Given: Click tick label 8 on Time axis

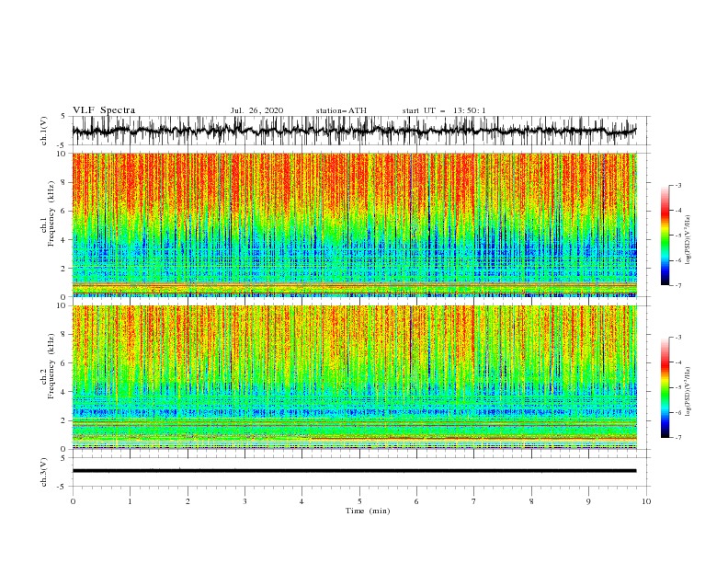Looking at the screenshot, I should (x=531, y=501).
